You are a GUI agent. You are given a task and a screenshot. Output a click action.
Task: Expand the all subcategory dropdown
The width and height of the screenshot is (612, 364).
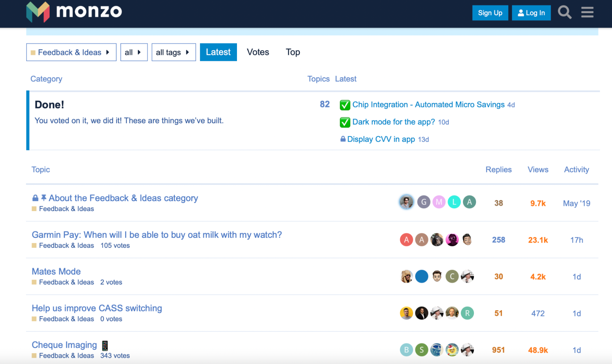[x=133, y=52]
